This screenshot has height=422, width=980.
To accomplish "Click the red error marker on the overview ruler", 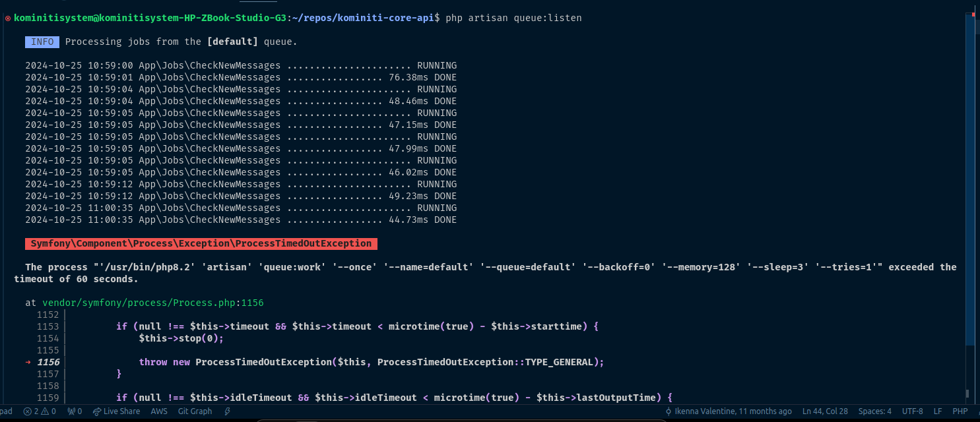I will 974,15.
